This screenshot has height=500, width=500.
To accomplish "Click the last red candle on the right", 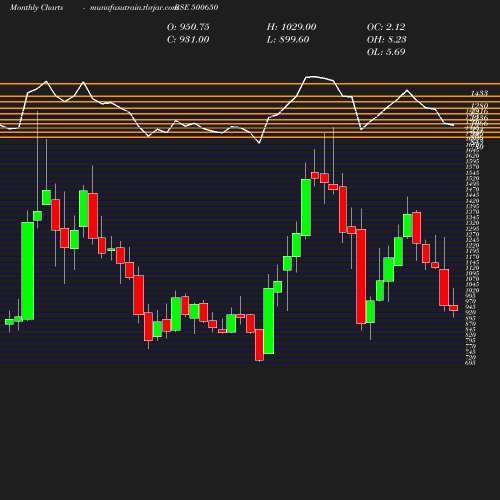I will [x=454, y=308].
